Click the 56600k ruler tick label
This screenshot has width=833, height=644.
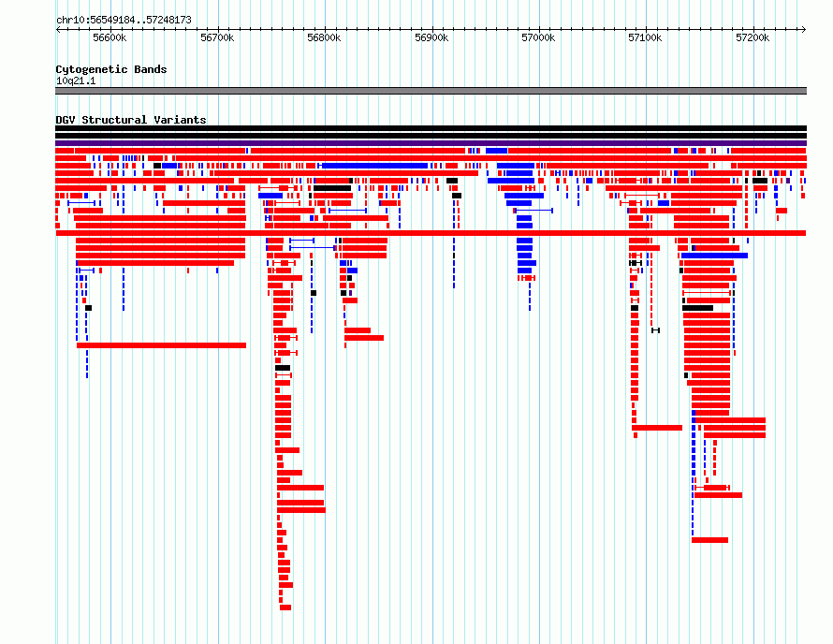[110, 37]
